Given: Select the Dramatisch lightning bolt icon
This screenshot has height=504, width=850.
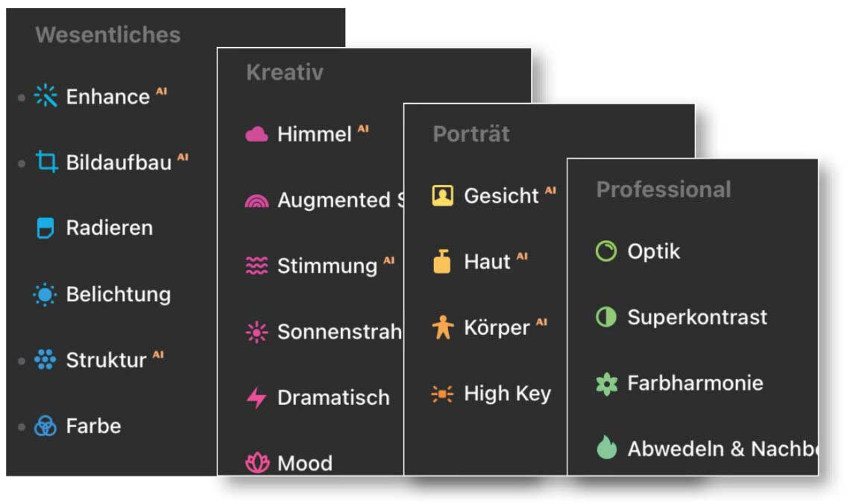Looking at the screenshot, I should [x=256, y=397].
